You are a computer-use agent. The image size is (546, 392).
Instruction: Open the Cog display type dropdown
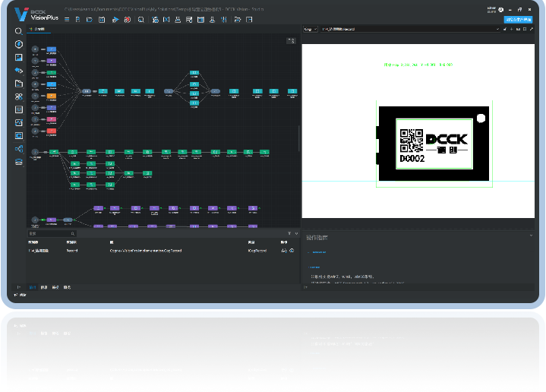point(310,30)
